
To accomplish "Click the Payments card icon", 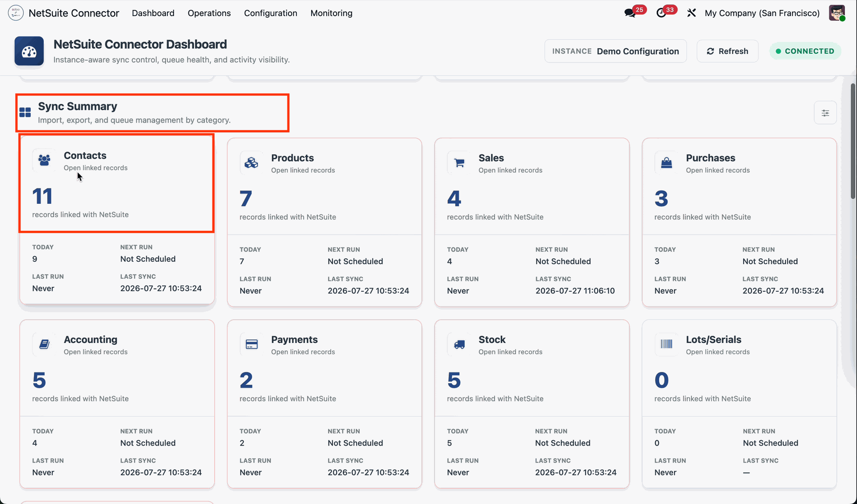I will 251,344.
